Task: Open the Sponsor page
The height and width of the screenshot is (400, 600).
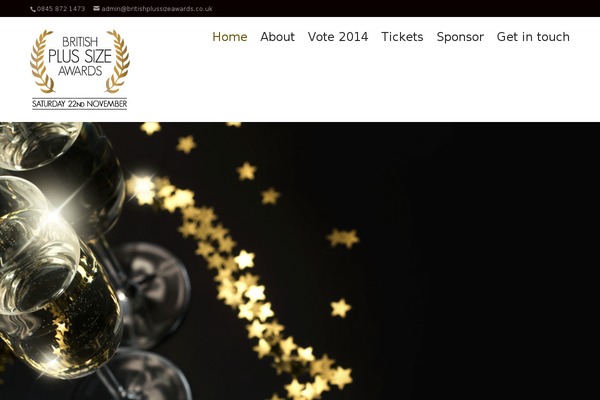Action: (x=460, y=37)
